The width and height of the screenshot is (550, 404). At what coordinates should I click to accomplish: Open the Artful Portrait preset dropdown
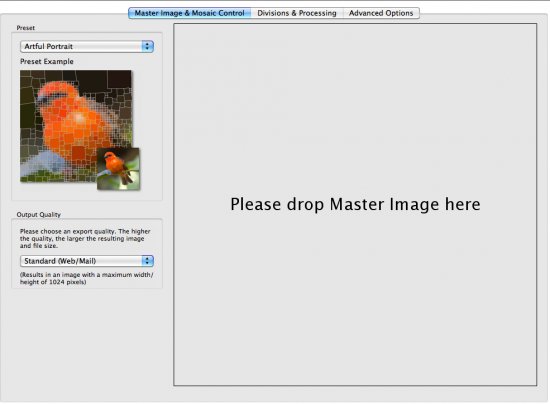pos(87,46)
